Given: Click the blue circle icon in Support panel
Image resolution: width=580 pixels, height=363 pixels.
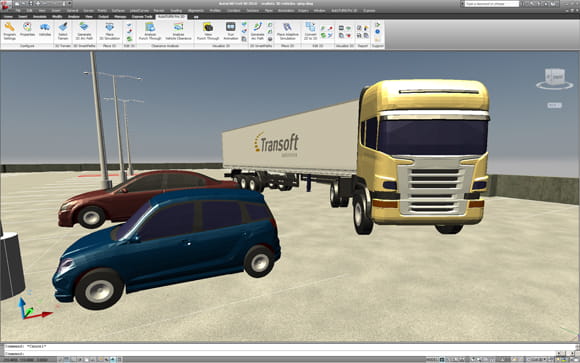Looking at the screenshot, I should [377, 32].
